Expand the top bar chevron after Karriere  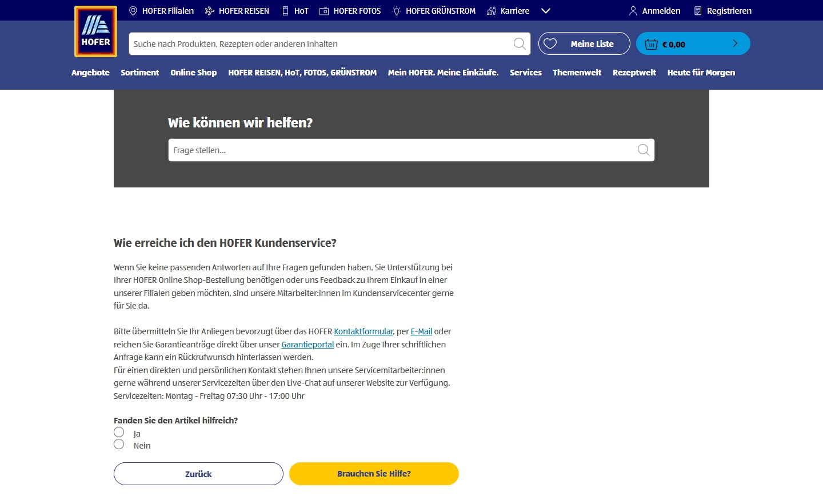(x=546, y=11)
